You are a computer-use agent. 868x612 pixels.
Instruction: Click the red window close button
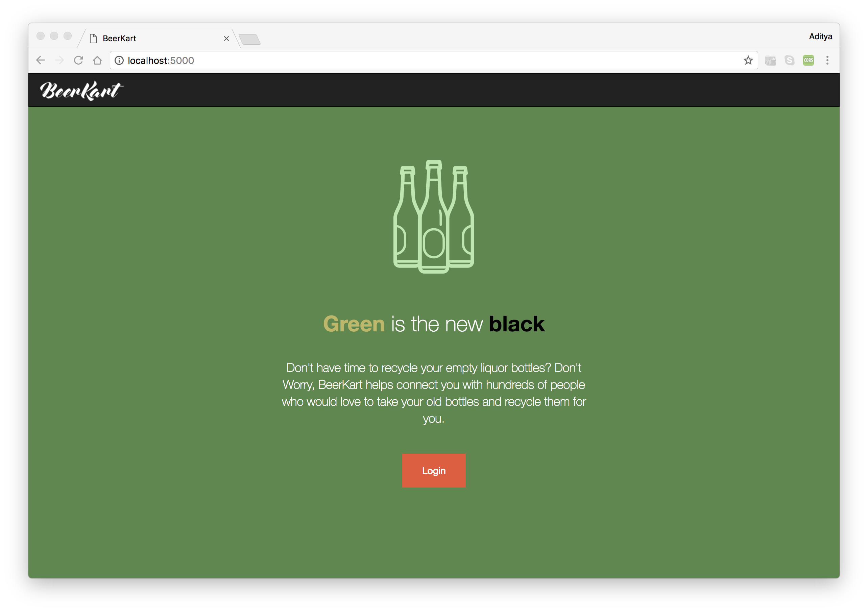(x=41, y=36)
